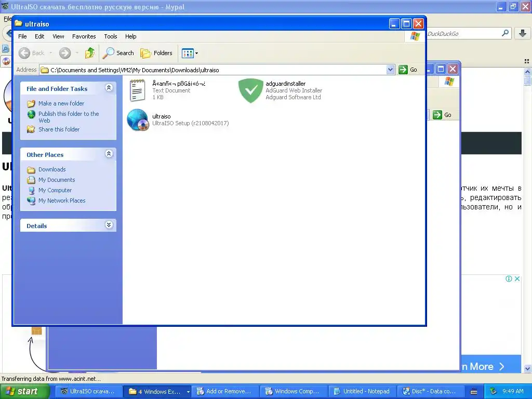Click the Back arrow in ultraiso window
Viewport: 532px width, 399px height.
coord(24,53)
